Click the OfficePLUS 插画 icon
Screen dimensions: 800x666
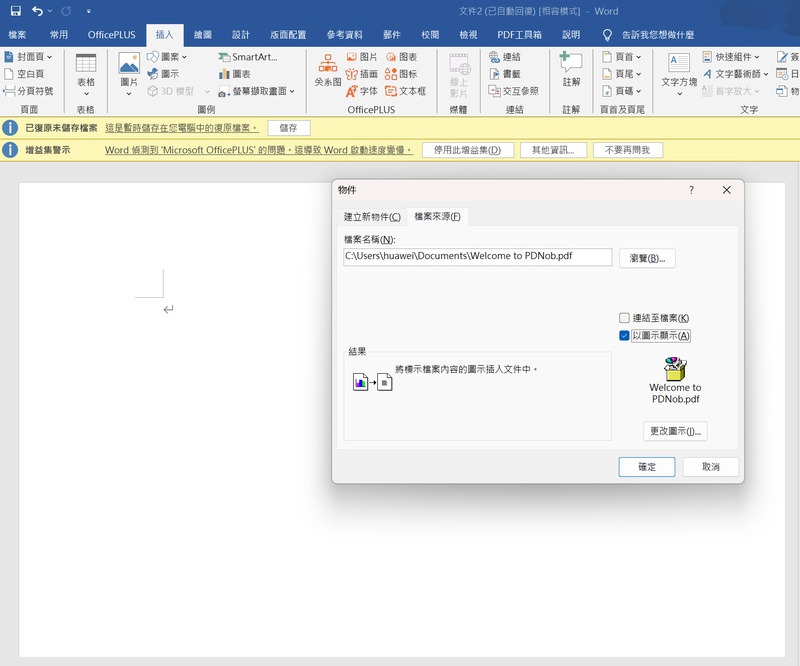coord(362,74)
